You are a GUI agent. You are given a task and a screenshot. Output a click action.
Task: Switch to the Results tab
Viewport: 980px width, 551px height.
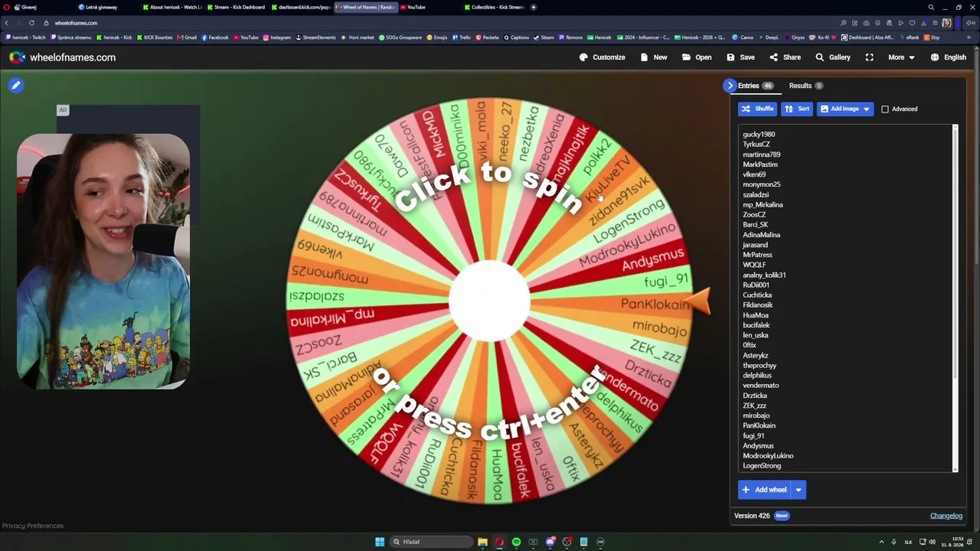coord(805,86)
